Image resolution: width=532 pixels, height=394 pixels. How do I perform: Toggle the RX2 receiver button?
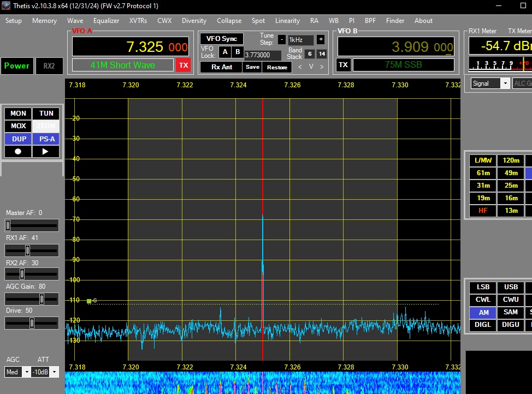click(49, 66)
